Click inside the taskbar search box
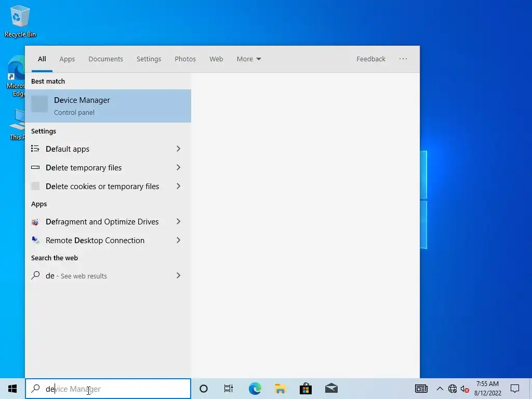532x399 pixels. 108,389
